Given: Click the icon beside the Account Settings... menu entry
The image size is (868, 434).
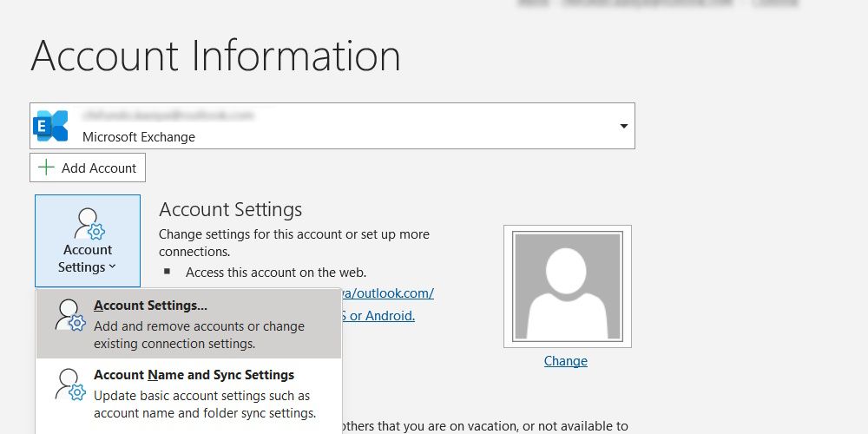Looking at the screenshot, I should coord(69,315).
